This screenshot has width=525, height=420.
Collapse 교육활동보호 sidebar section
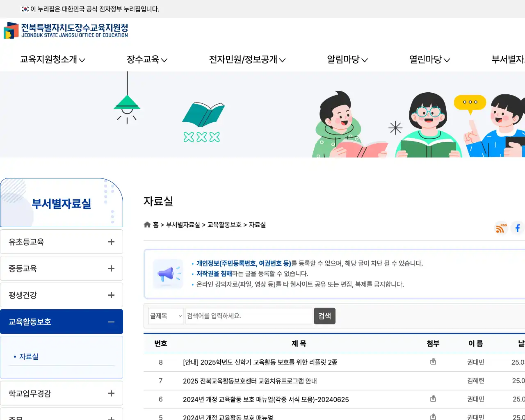point(62,322)
